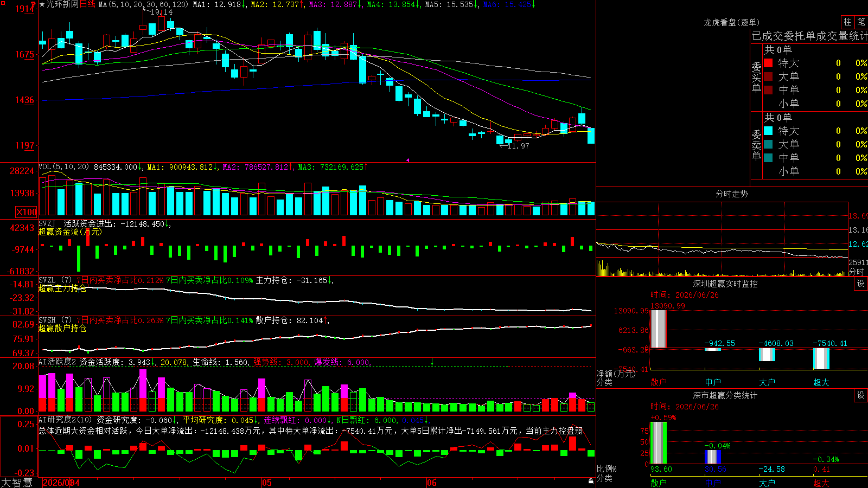Click the teal 大单 sell-order swatch

[x=768, y=144]
